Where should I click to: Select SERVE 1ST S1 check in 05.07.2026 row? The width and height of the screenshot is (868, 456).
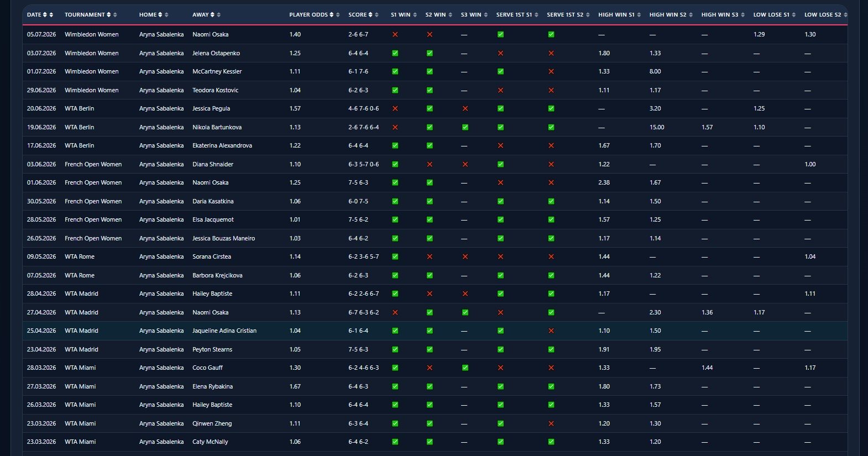click(500, 34)
